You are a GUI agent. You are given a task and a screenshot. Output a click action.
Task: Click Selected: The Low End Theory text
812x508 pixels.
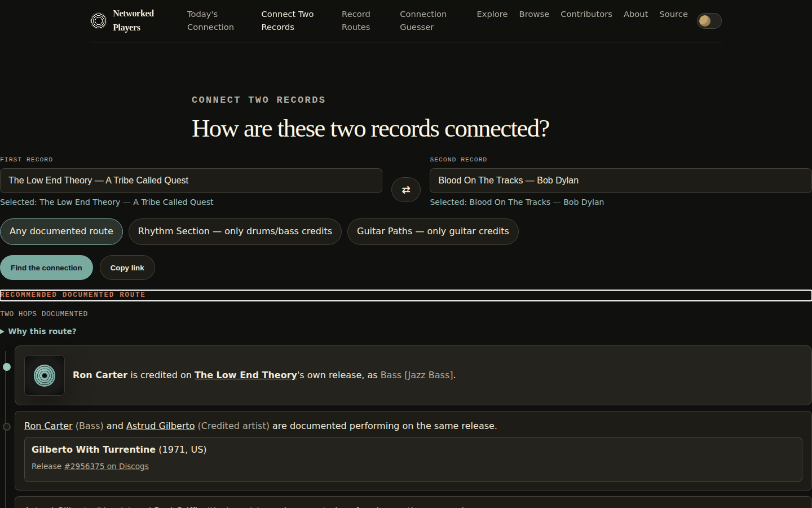(x=107, y=202)
